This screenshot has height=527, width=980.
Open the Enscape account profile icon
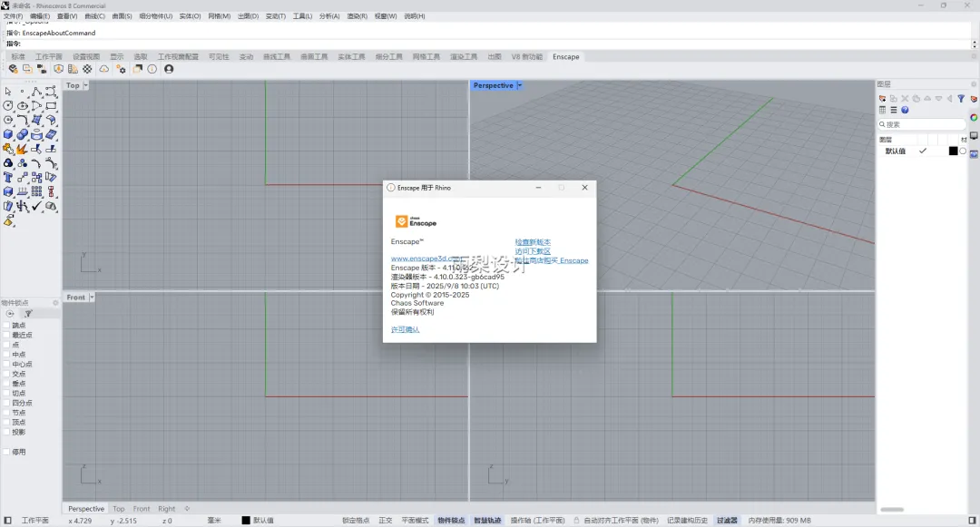click(169, 69)
